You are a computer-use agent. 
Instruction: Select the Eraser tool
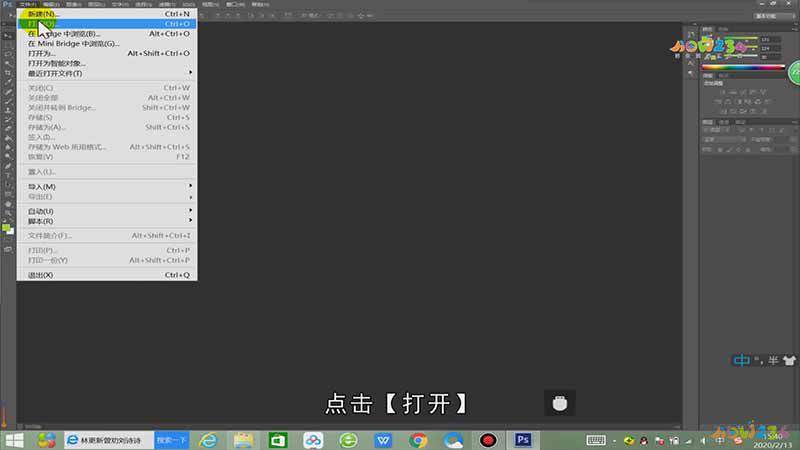coord(8,129)
